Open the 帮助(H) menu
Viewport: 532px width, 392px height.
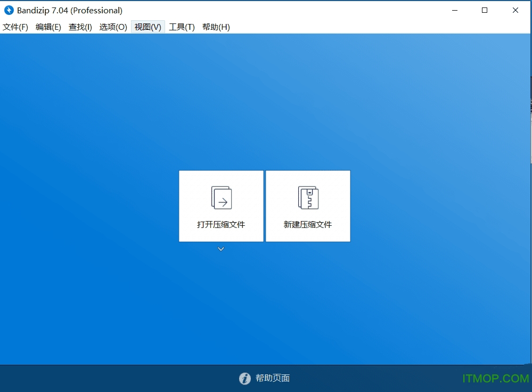tap(216, 27)
